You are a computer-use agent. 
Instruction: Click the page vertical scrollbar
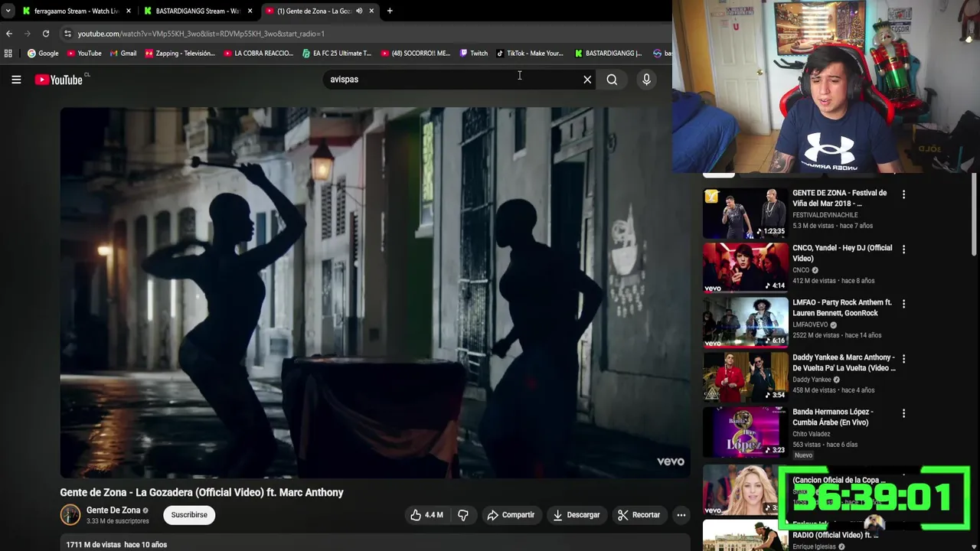974,214
